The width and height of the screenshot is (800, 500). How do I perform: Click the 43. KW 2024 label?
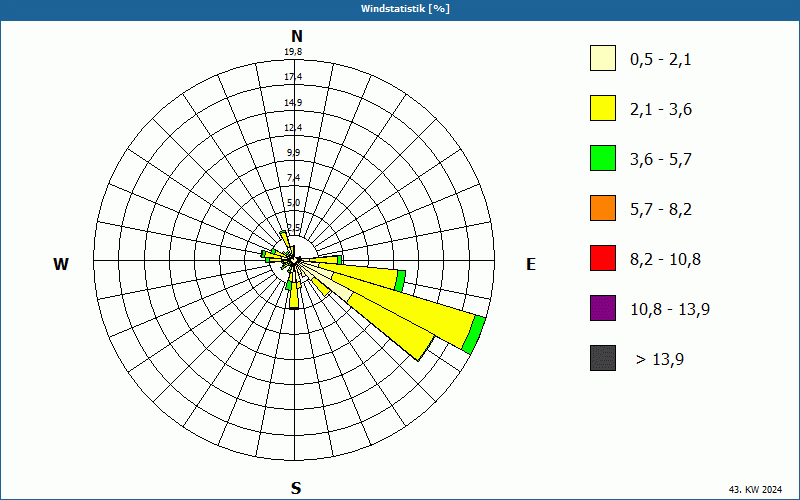pyautogui.click(x=755, y=489)
